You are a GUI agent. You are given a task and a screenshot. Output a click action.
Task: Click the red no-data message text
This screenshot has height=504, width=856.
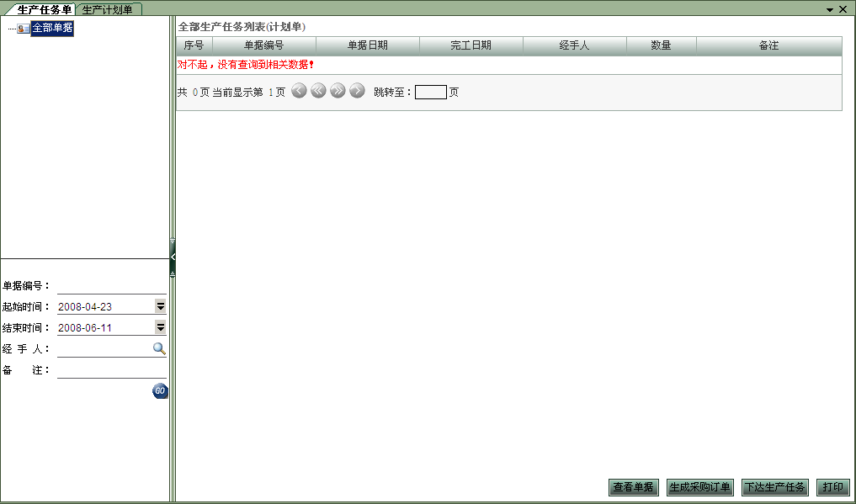246,65
